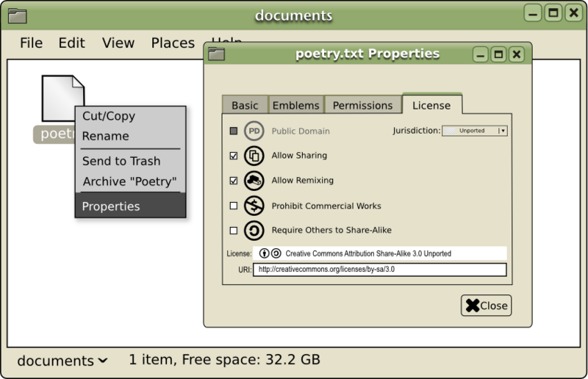Select the License tab

click(x=431, y=104)
